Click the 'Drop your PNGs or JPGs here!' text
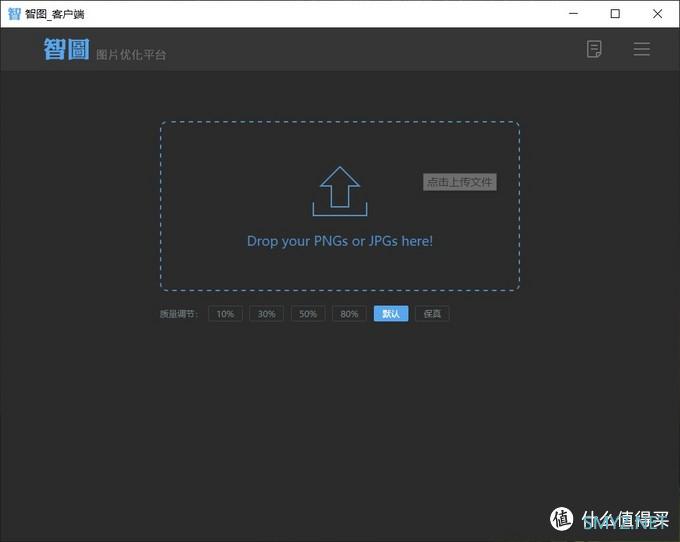The image size is (680, 542). pyautogui.click(x=340, y=241)
